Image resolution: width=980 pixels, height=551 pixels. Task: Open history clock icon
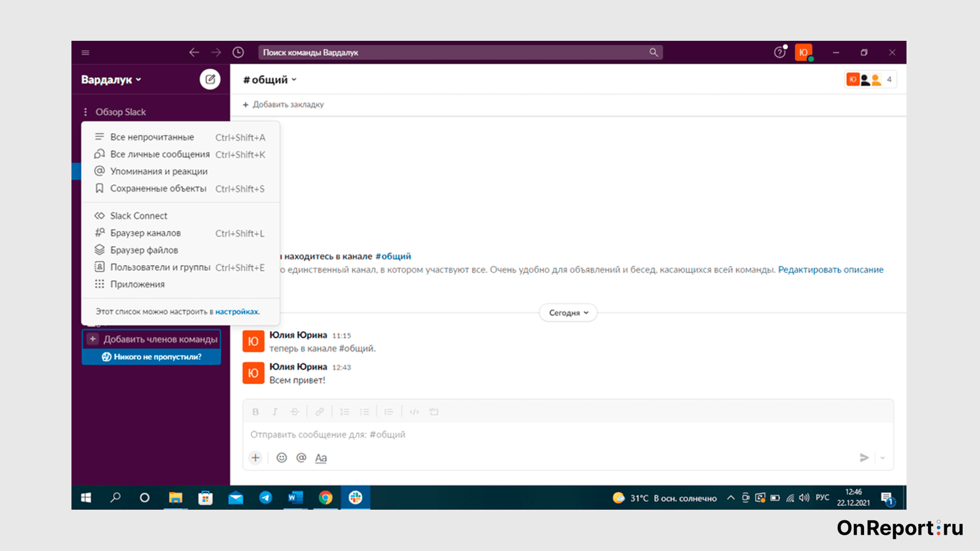pyautogui.click(x=238, y=53)
